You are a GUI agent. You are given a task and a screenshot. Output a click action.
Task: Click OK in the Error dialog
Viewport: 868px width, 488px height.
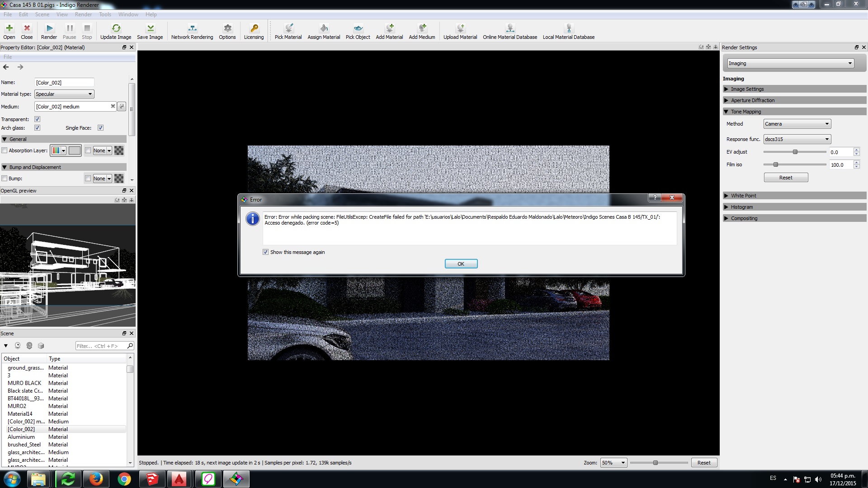[461, 264]
